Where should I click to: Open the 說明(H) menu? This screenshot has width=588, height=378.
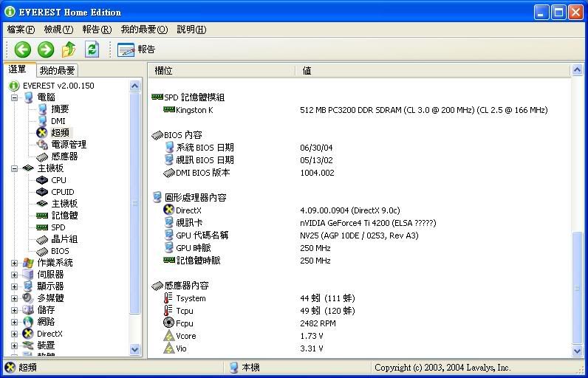191,30
